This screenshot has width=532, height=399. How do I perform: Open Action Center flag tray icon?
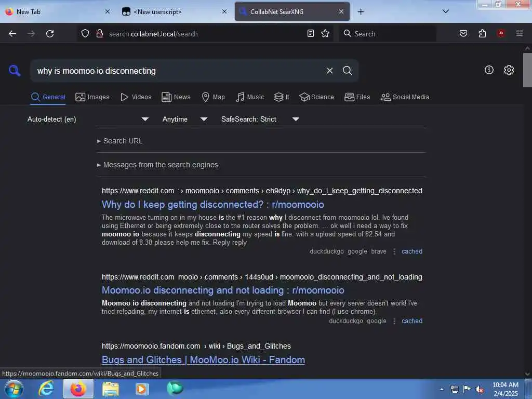pos(467,389)
